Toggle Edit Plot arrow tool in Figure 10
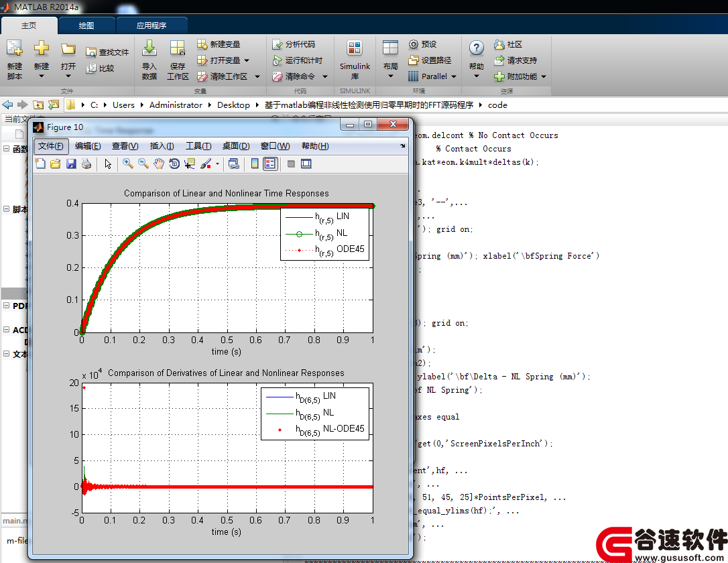728x563 pixels. [108, 164]
